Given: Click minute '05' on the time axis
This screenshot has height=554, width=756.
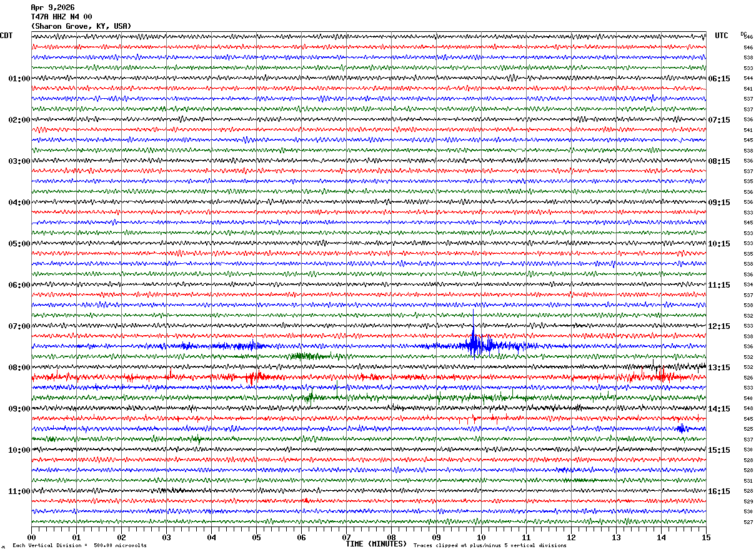Looking at the screenshot, I should click(x=256, y=537).
